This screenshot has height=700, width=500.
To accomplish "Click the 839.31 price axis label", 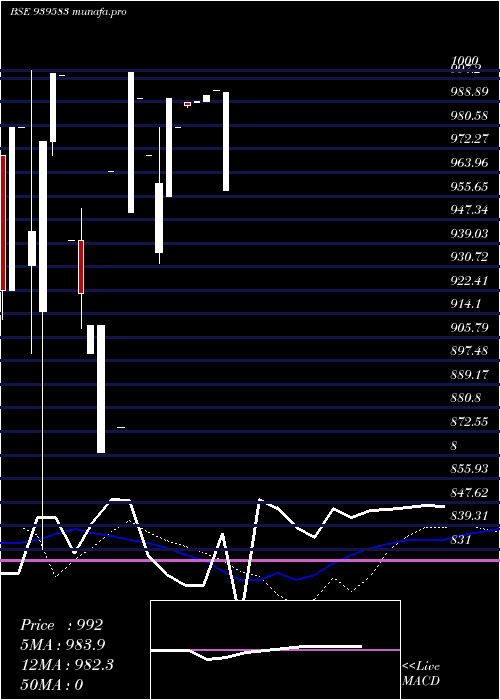I will [469, 516].
